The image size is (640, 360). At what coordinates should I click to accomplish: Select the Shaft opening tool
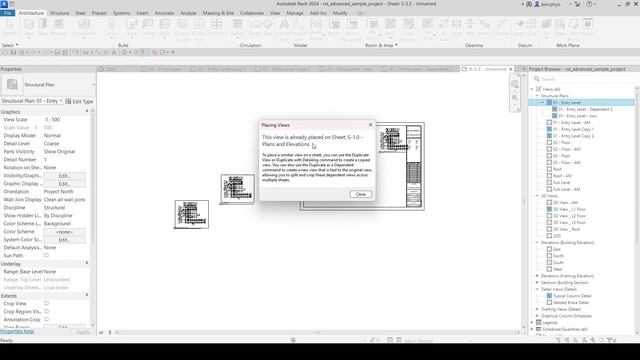[456, 27]
